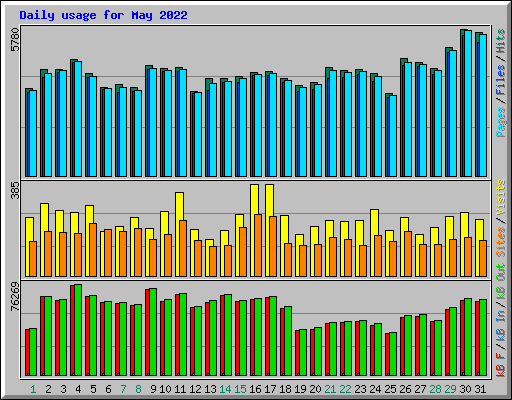Viewport: 512px width, 400px height.
Task: Click day 18 on the x-axis
Action: 285,389
